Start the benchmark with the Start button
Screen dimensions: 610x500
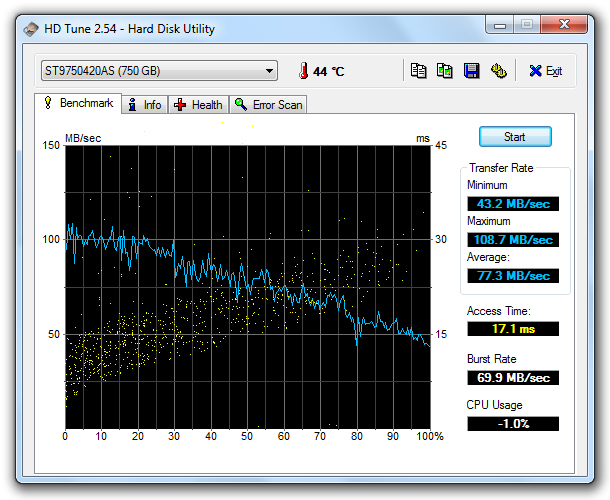click(515, 137)
